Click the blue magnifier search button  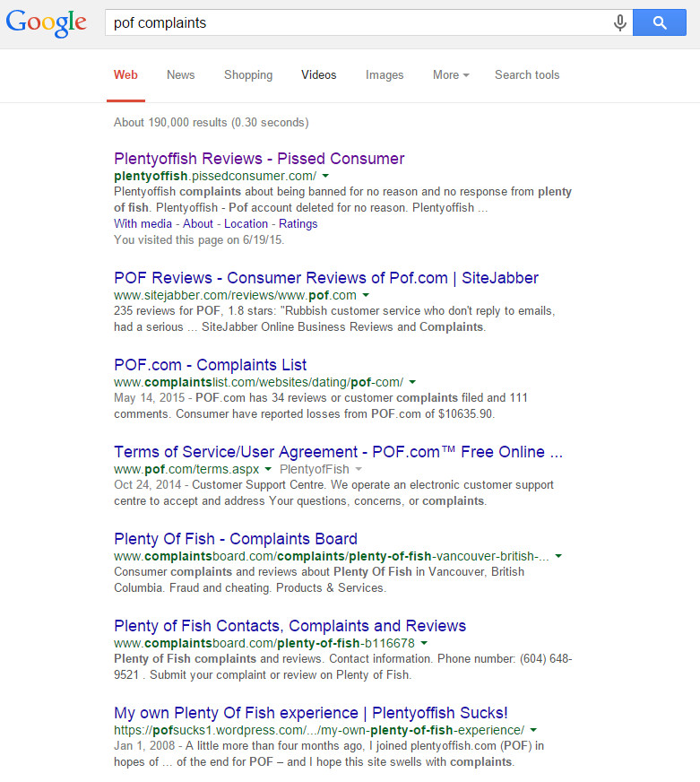point(659,22)
